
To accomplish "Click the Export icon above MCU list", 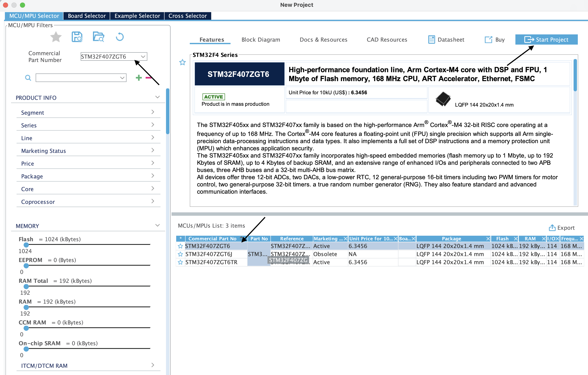I will tap(552, 228).
